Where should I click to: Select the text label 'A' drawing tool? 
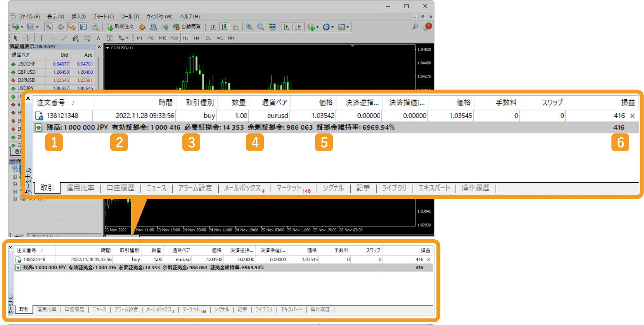pos(98,38)
